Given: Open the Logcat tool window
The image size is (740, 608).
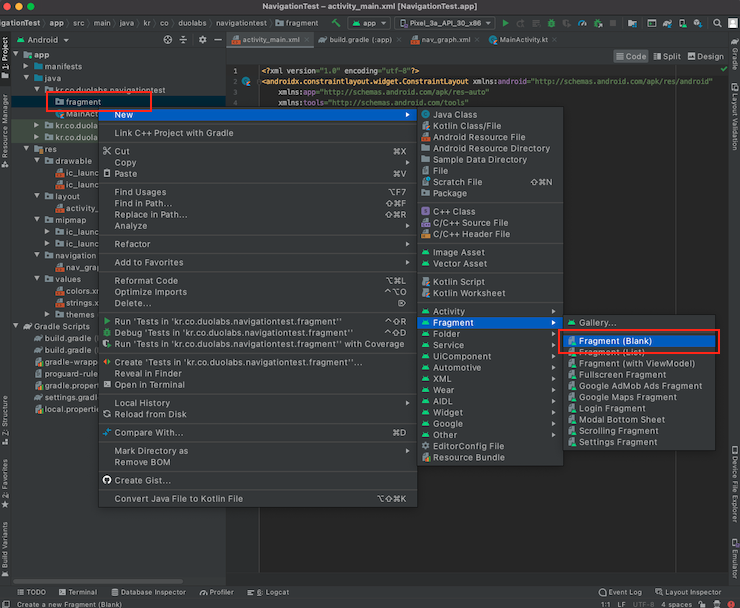Looking at the screenshot, I should [x=269, y=592].
